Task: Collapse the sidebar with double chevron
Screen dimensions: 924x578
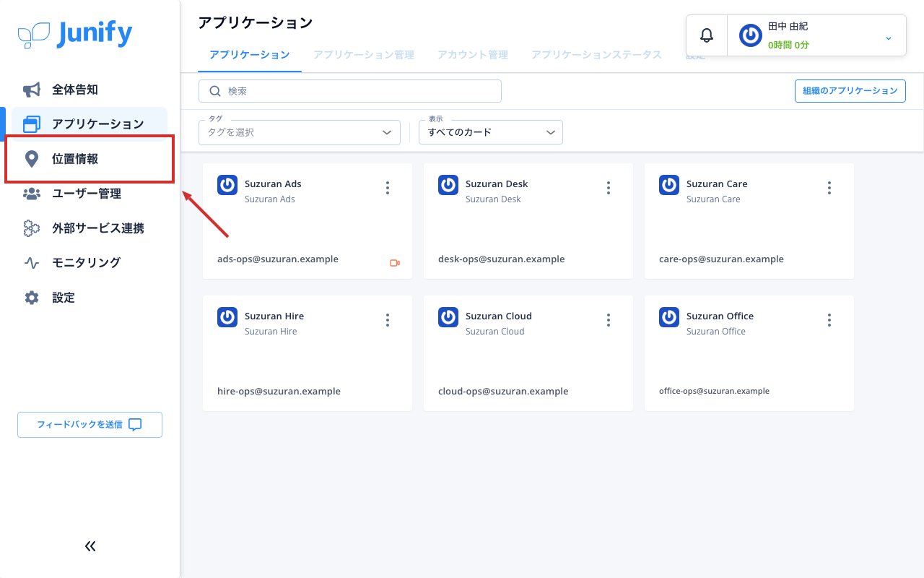Action: click(90, 546)
